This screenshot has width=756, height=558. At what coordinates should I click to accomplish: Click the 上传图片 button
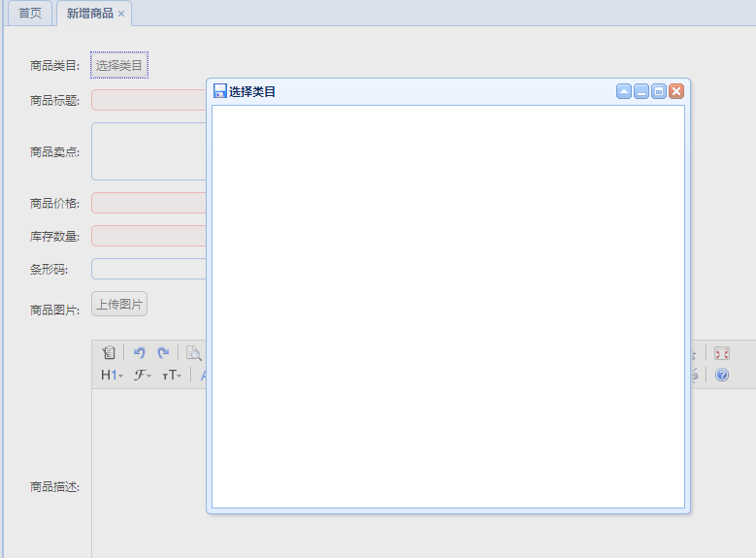click(x=119, y=304)
